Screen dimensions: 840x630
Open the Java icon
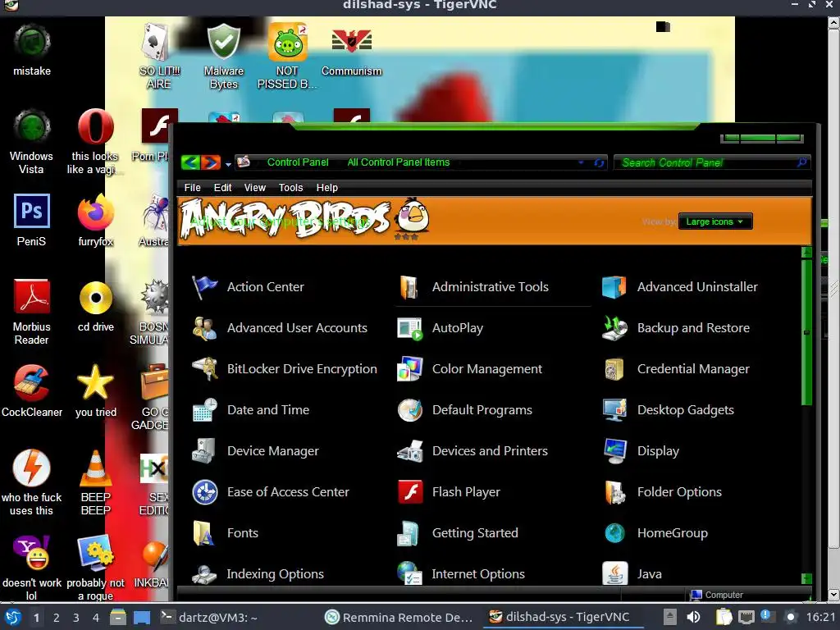614,573
